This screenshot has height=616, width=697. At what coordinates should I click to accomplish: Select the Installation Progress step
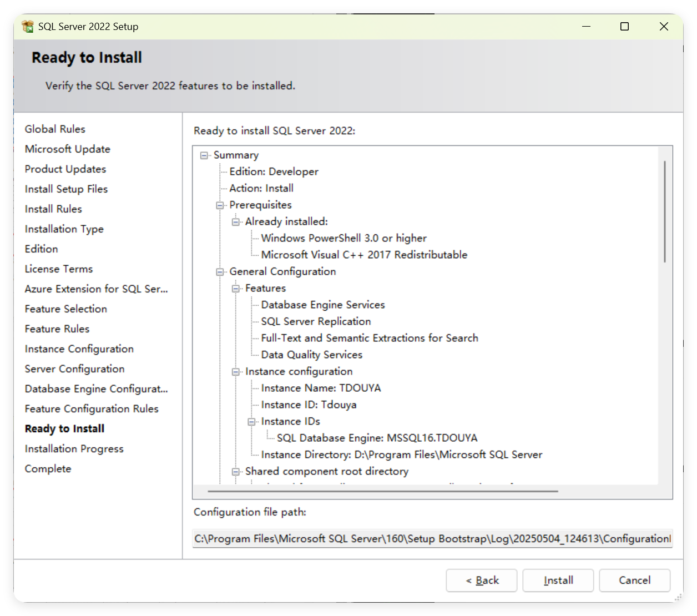tap(74, 448)
